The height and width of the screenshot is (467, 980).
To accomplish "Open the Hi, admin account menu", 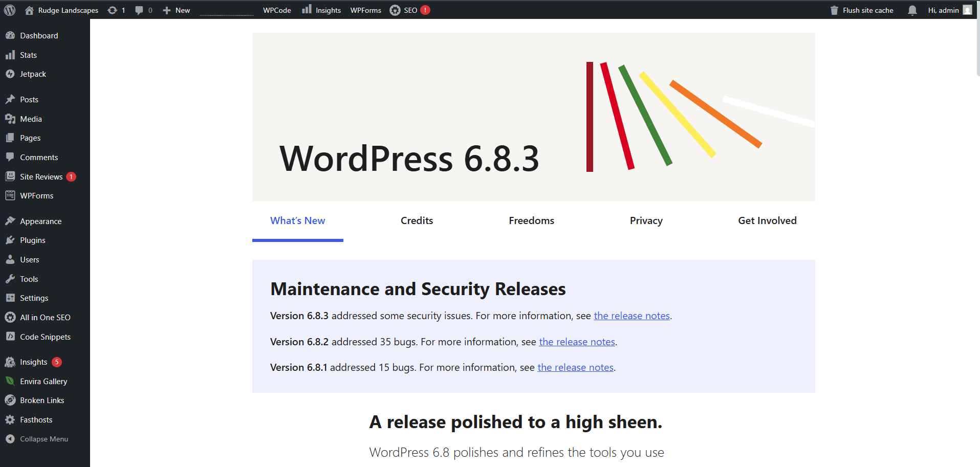I will [949, 10].
